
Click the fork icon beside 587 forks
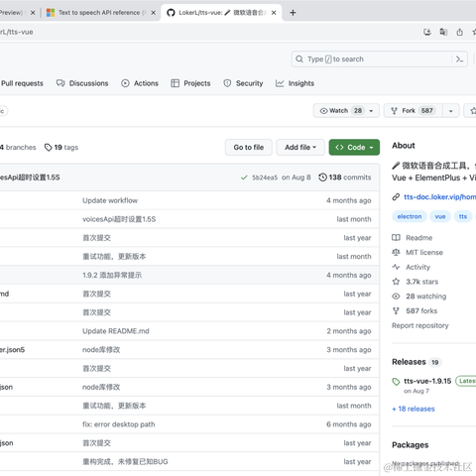point(396,310)
